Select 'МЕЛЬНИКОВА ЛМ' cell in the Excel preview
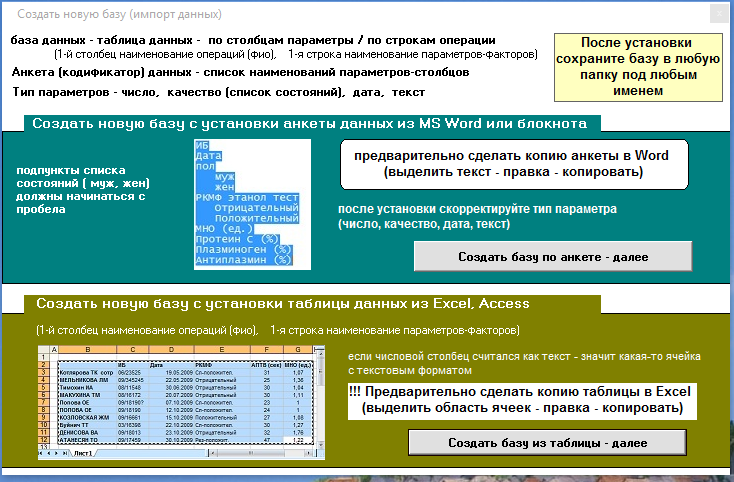734x482 pixels. click(86, 379)
